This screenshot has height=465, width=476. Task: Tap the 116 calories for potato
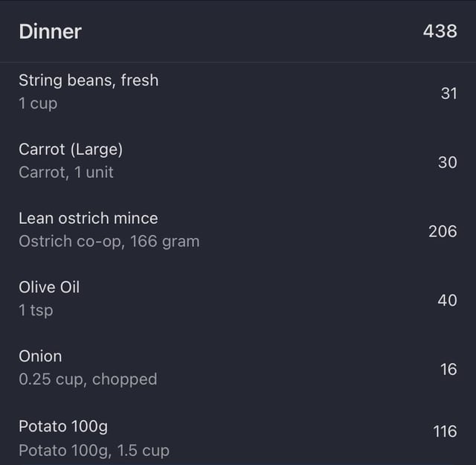pos(445,432)
